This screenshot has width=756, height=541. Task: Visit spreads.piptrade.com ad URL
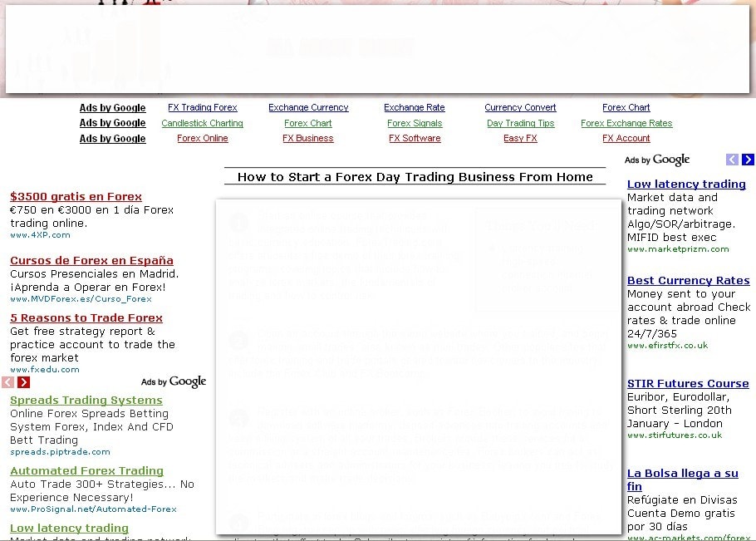[60, 452]
